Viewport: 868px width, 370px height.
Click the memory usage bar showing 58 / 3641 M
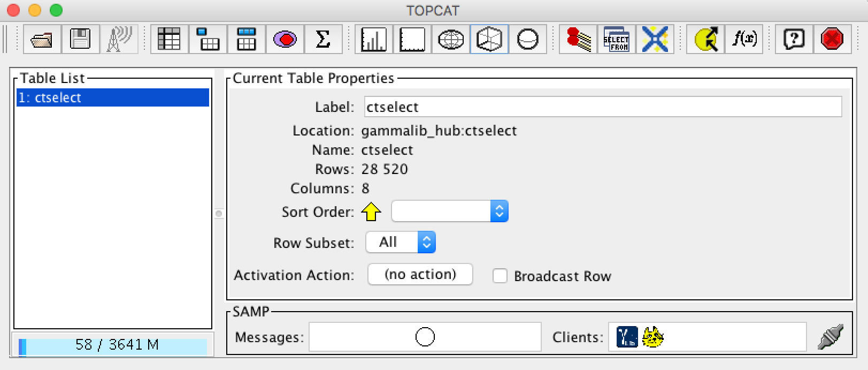coord(113,345)
